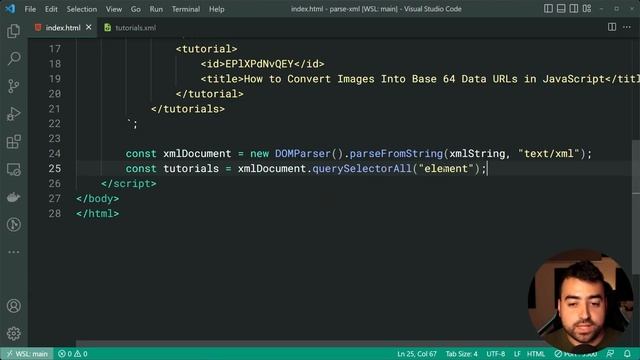The image size is (640, 360).
Task: Click line number 28 in the gutter
Action: tap(54, 213)
